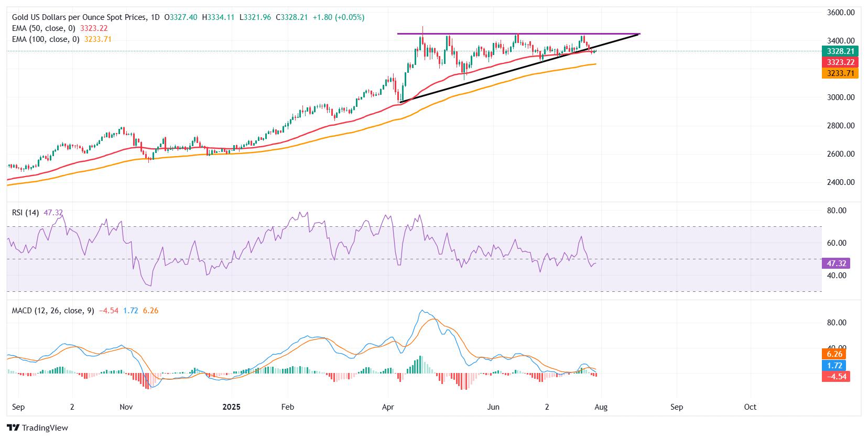Click the 3400.00 price axis label
The width and height of the screenshot is (868, 439).
(x=841, y=41)
